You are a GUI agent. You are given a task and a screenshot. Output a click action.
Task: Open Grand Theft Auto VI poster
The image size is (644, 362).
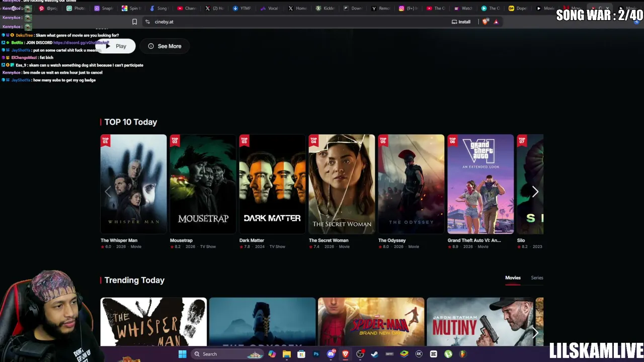click(480, 184)
